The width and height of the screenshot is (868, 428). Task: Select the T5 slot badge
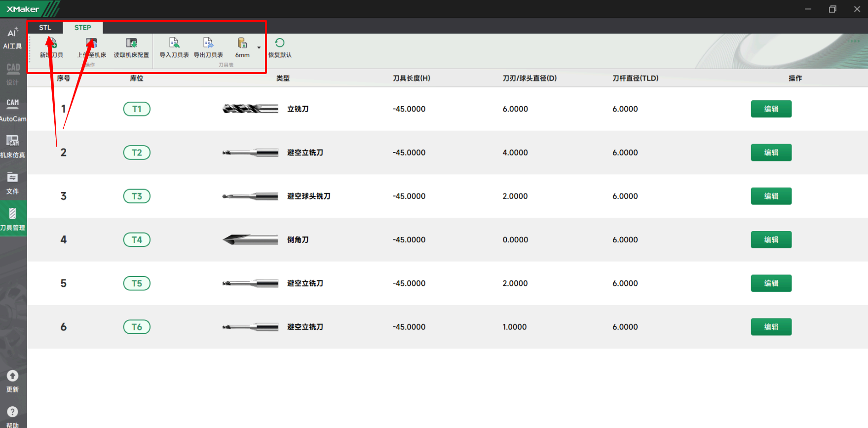coord(137,283)
